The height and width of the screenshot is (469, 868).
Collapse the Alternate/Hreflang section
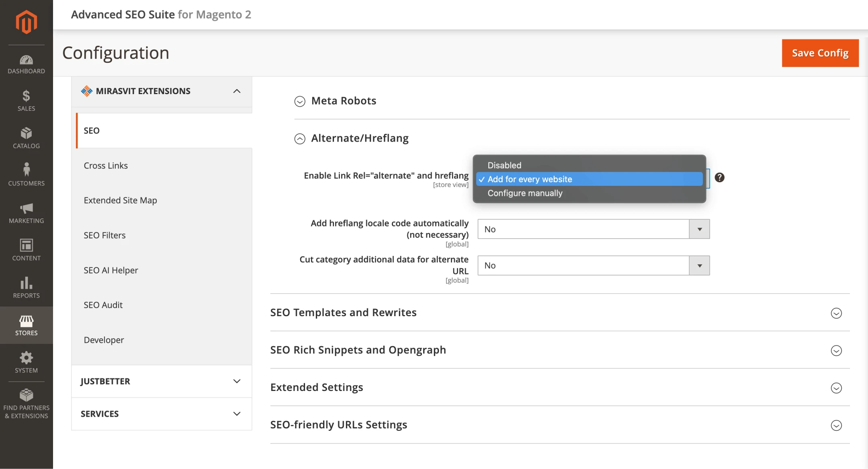[360, 138]
